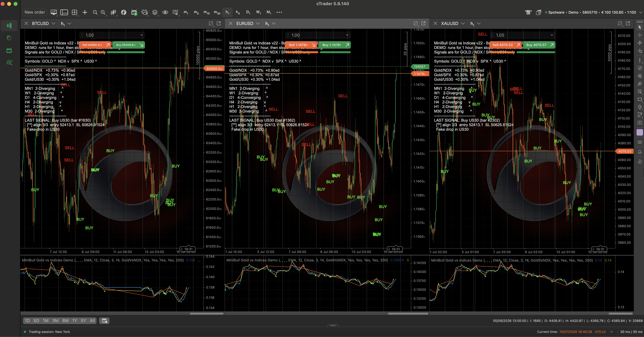Click Buy 4070.57 on XAUUSD
This screenshot has height=337, width=644.
[539, 45]
